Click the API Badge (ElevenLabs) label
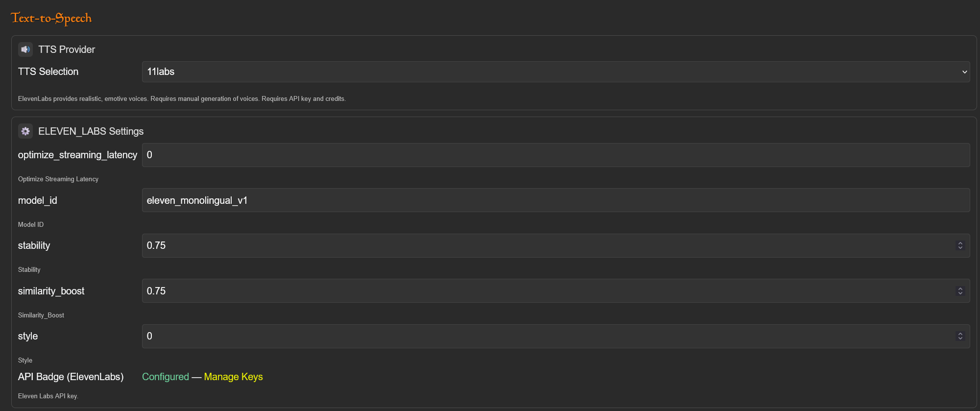Image resolution: width=980 pixels, height=411 pixels. pos(71,377)
